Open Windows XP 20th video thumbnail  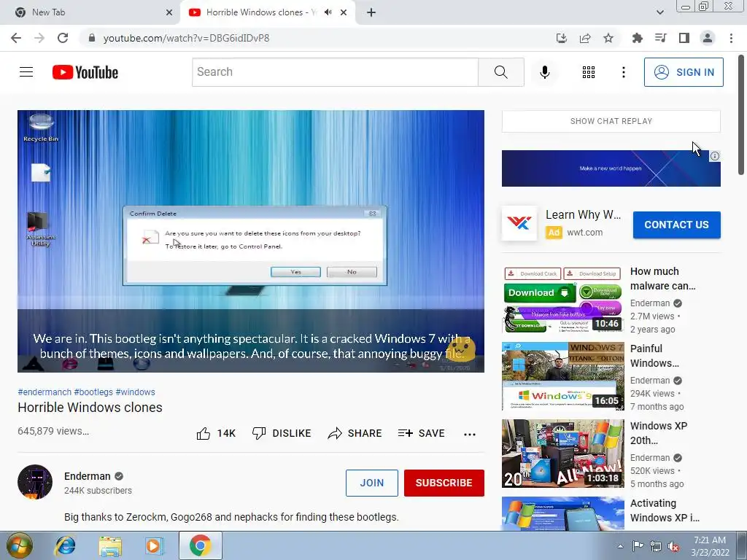point(562,454)
